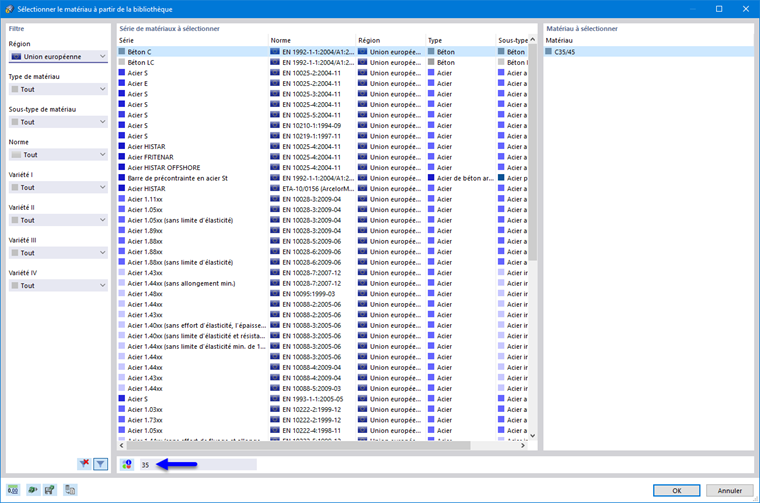Select the C35/45 material entry
The height and width of the screenshot is (503, 760).
pos(649,52)
